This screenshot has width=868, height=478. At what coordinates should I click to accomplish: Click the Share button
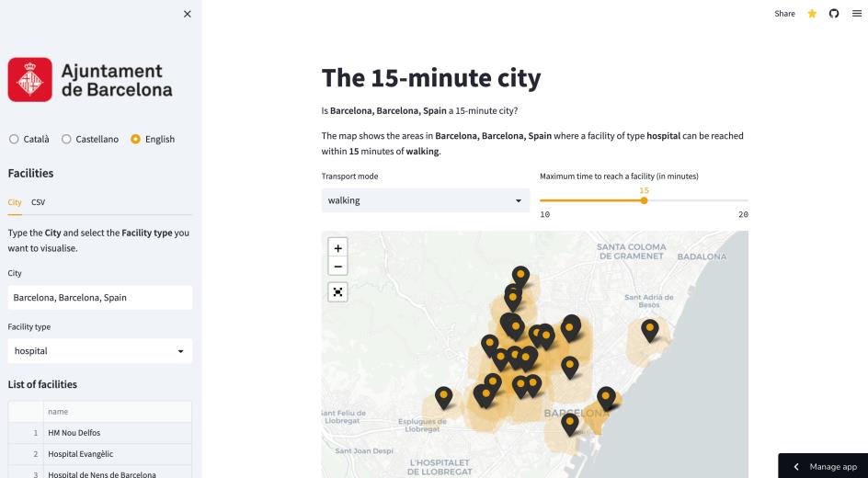click(784, 14)
